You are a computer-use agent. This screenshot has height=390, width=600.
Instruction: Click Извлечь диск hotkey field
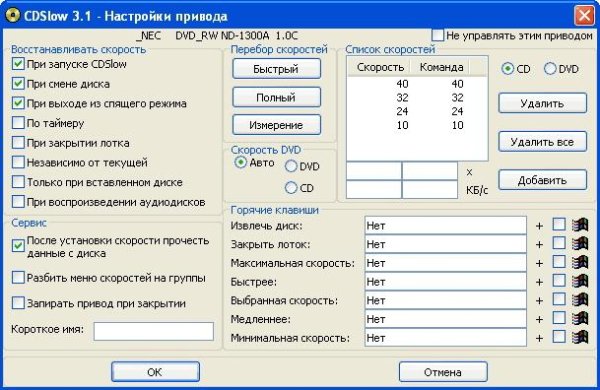click(445, 225)
